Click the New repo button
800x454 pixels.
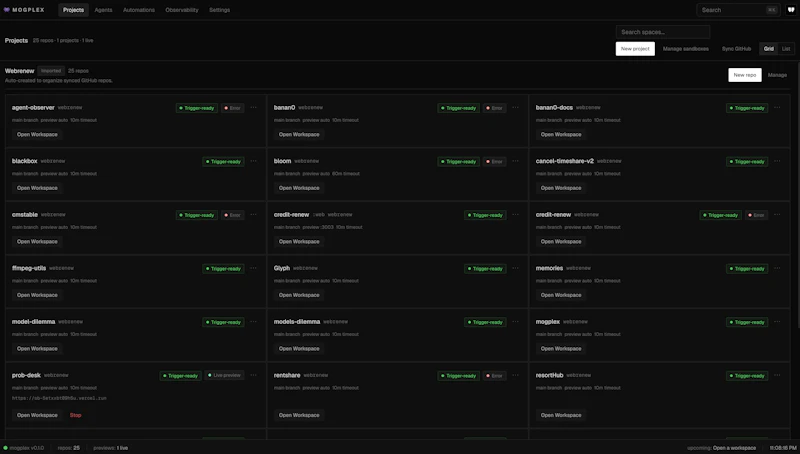point(745,75)
